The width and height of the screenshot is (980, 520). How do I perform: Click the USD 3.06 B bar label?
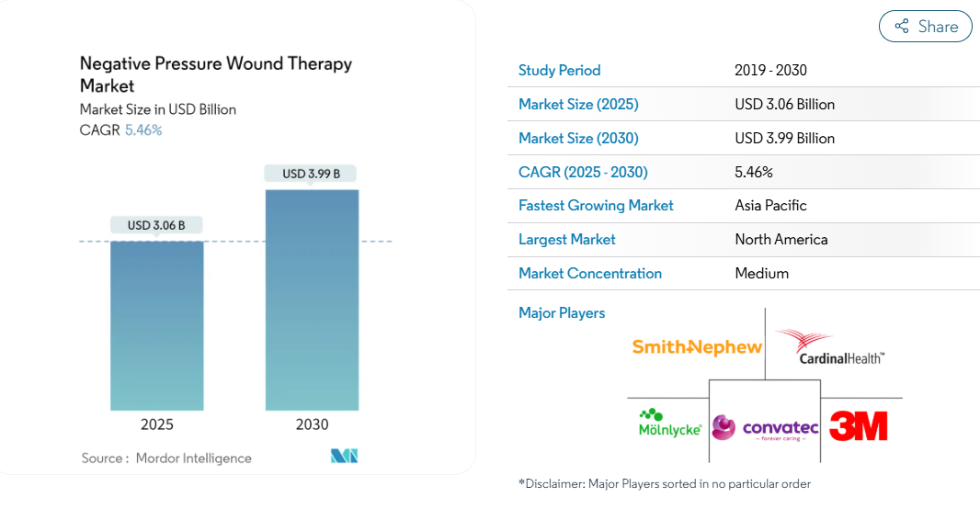coord(156,225)
